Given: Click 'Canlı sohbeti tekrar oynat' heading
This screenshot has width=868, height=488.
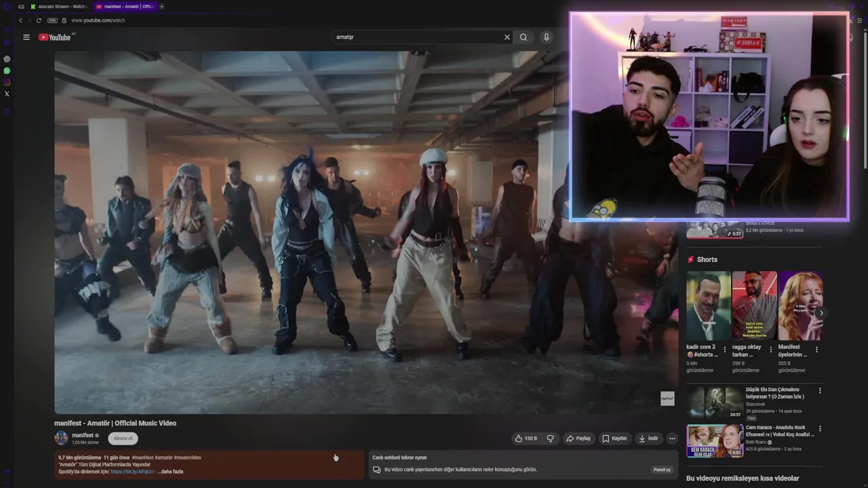Looking at the screenshot, I should [x=399, y=457].
